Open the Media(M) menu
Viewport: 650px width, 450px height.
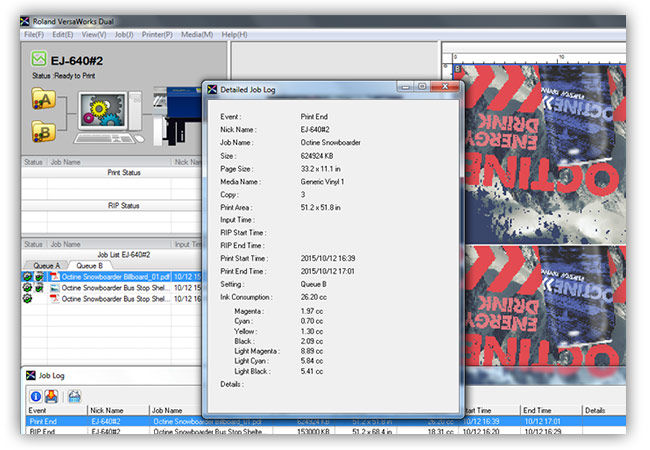pyautogui.click(x=196, y=34)
